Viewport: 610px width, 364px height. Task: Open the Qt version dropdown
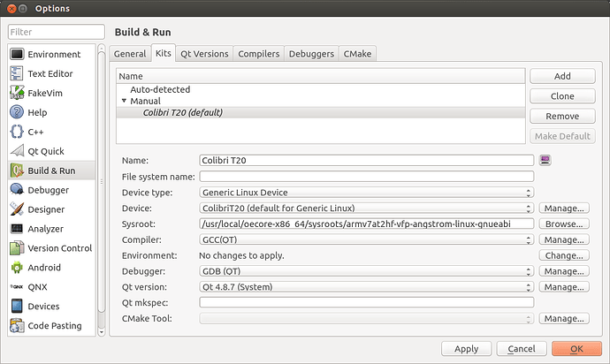pos(367,287)
